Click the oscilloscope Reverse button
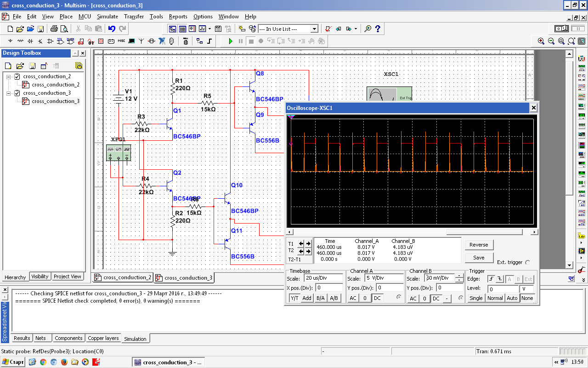This screenshot has height=368, width=588. pyautogui.click(x=479, y=245)
